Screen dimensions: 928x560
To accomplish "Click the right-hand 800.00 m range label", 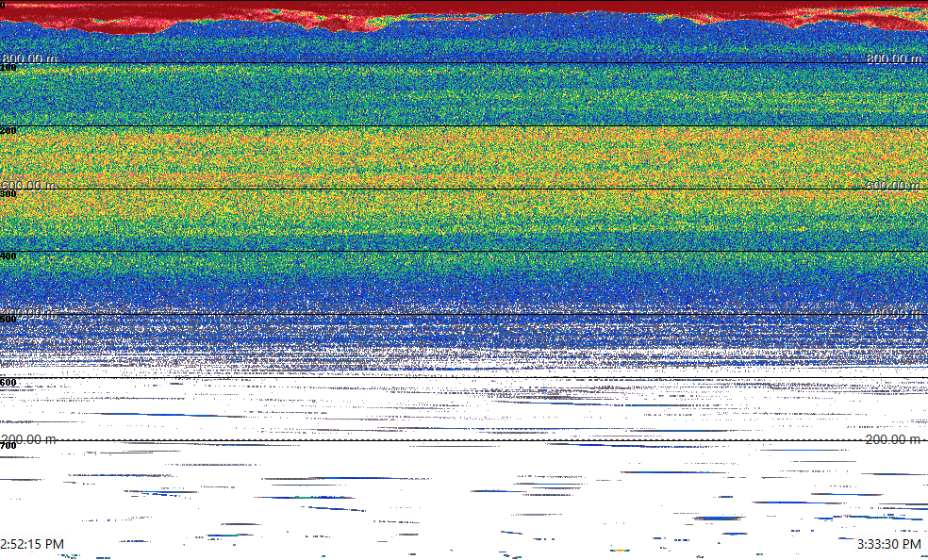I will click(x=894, y=58).
